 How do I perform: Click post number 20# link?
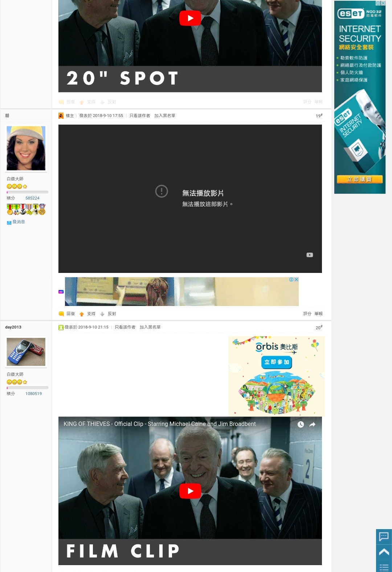319,327
